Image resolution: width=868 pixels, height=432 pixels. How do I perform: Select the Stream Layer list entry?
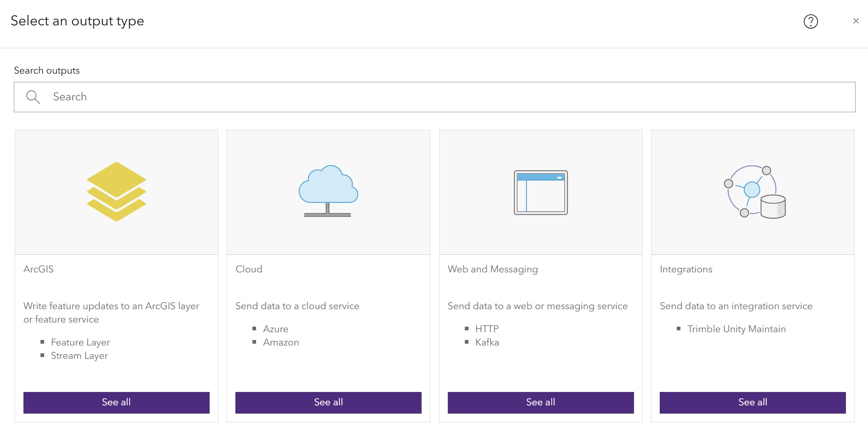coord(79,356)
